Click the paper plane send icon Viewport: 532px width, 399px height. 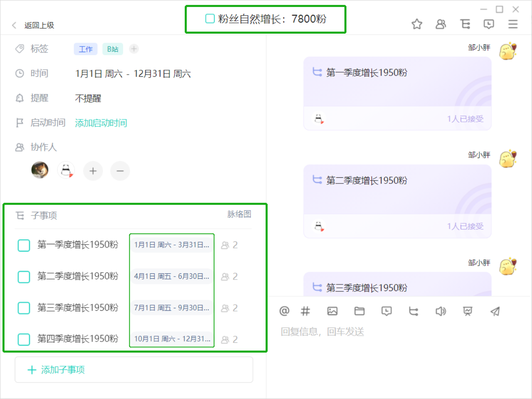pyautogui.click(x=495, y=311)
